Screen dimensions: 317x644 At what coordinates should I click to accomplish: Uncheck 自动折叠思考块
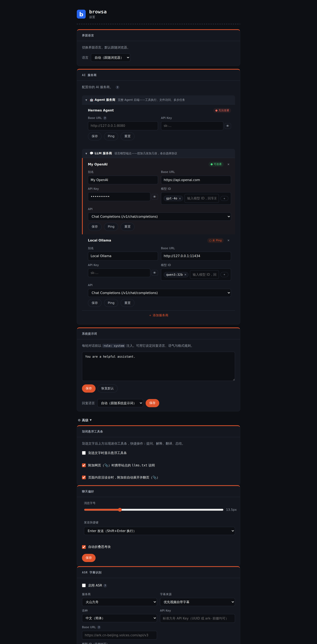(x=84, y=547)
